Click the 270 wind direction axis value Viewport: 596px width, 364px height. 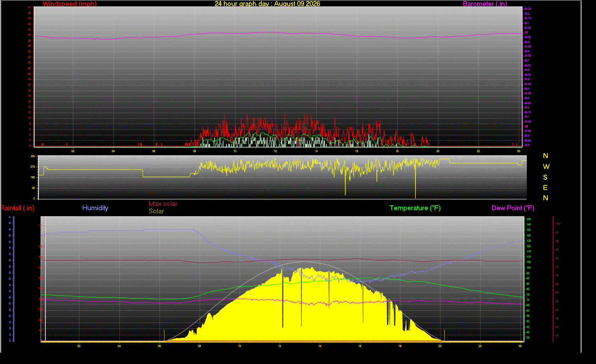(x=33, y=167)
